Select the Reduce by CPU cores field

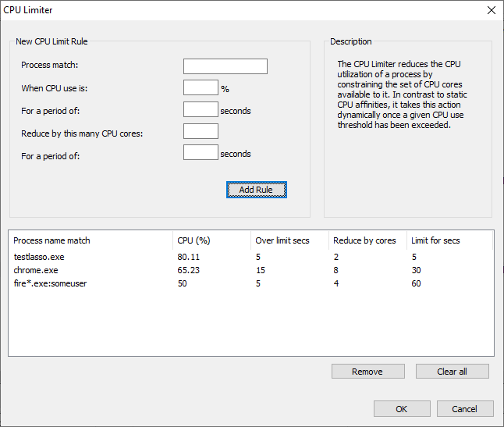(200, 131)
